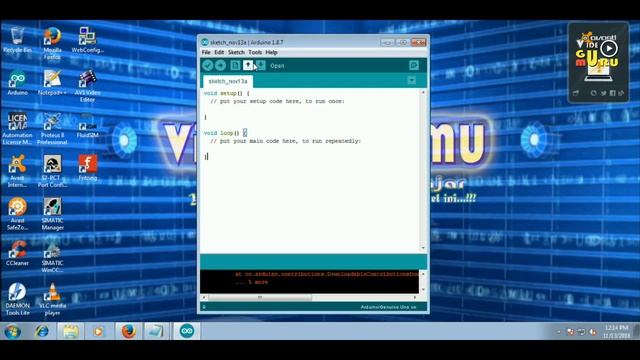Click the void loop() line in the editor
The height and width of the screenshot is (360, 640).
(x=225, y=133)
